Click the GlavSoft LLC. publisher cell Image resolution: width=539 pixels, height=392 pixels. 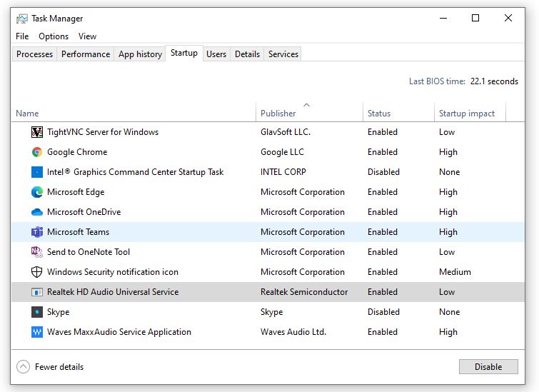click(286, 132)
